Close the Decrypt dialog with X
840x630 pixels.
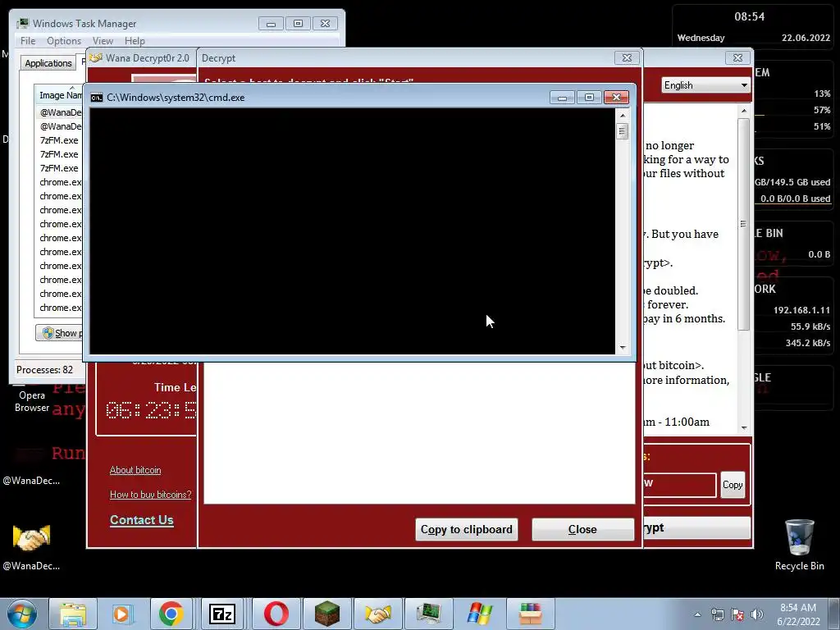point(627,58)
